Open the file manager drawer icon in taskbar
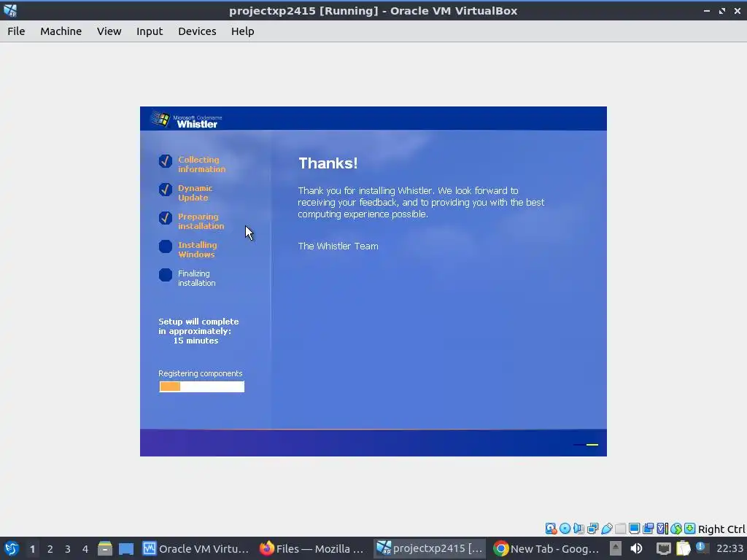 pyautogui.click(x=105, y=548)
